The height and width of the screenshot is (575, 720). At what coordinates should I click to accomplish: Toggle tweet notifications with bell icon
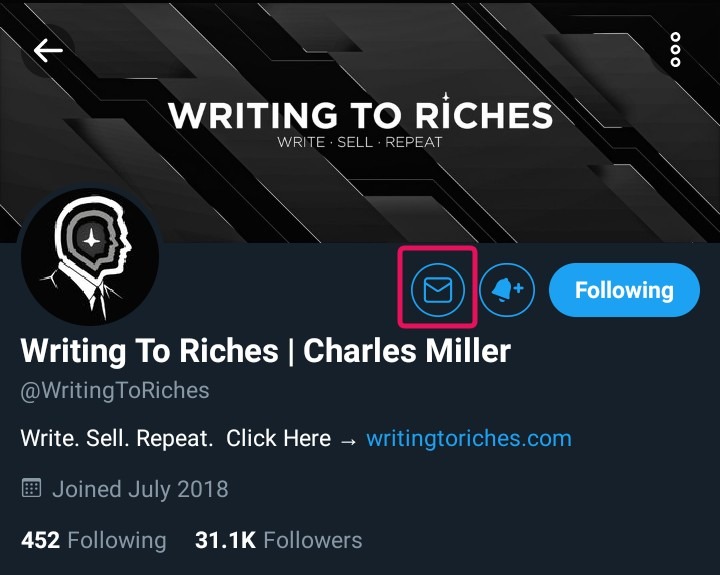coord(508,290)
